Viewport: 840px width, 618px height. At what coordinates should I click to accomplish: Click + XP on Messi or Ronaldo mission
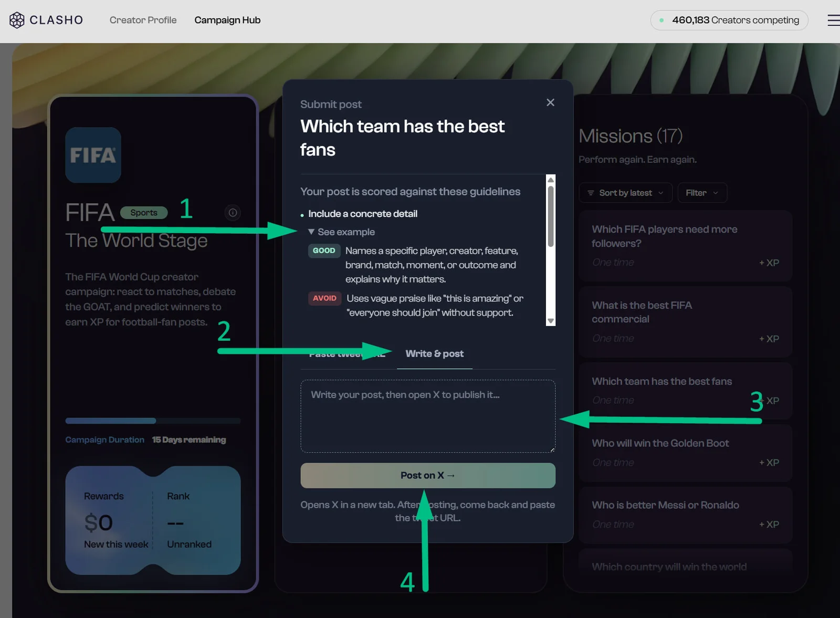769,524
